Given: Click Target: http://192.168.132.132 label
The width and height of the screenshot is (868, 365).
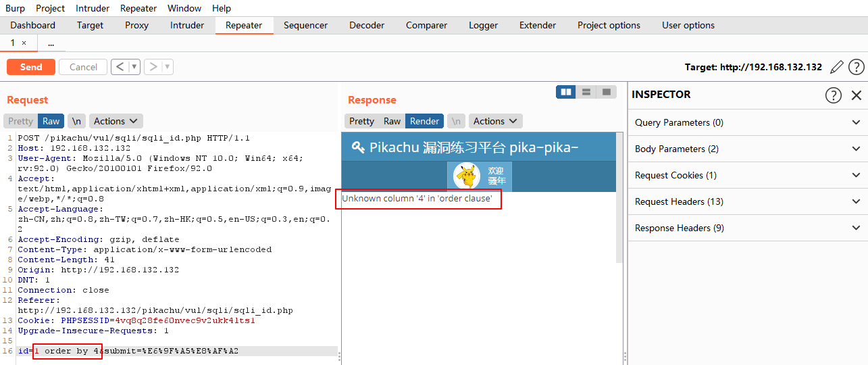Looking at the screenshot, I should point(753,67).
